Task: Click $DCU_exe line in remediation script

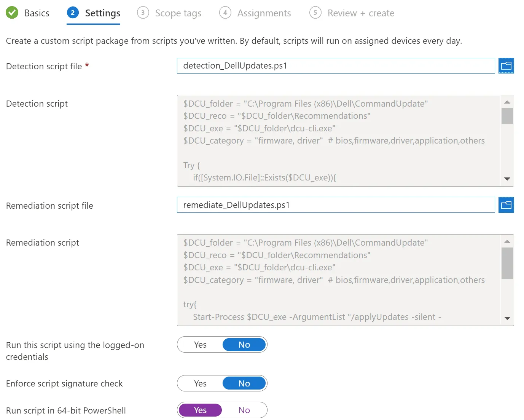Action: [x=259, y=267]
